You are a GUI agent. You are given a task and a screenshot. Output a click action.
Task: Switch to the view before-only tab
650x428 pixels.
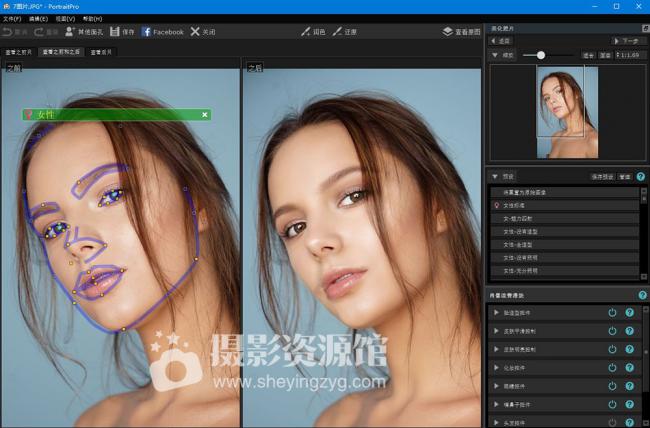pyautogui.click(x=19, y=51)
